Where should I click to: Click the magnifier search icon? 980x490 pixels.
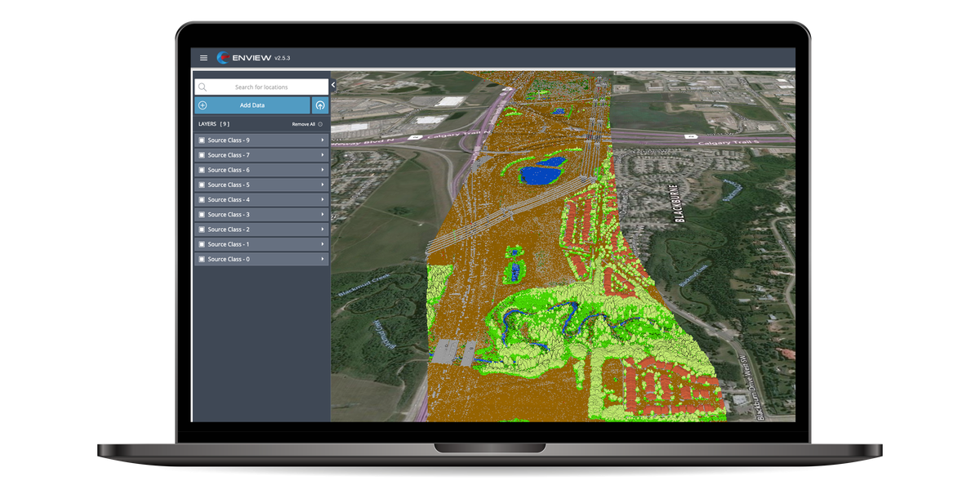pyautogui.click(x=203, y=87)
